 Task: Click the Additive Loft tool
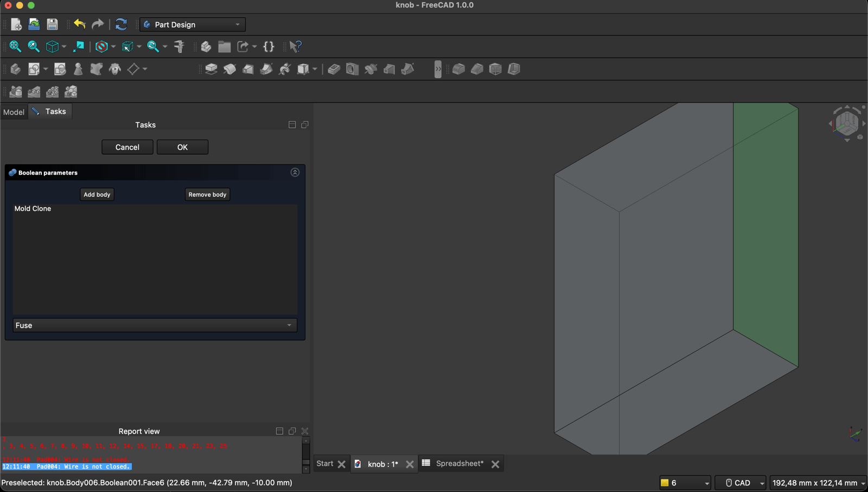tap(248, 69)
